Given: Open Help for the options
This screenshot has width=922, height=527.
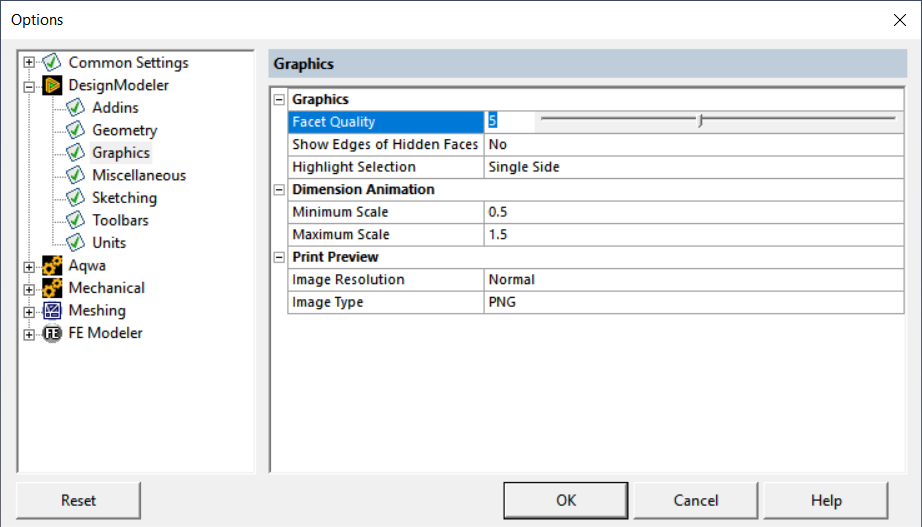Looking at the screenshot, I should 826,501.
